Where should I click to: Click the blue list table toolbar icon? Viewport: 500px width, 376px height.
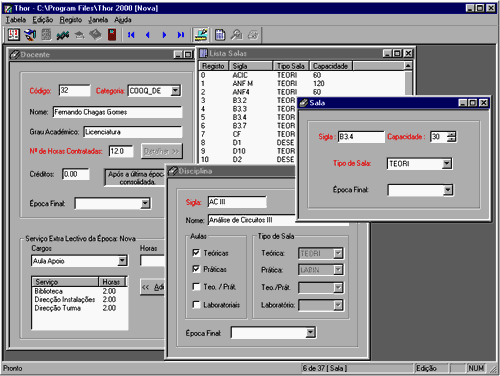[x=220, y=35]
